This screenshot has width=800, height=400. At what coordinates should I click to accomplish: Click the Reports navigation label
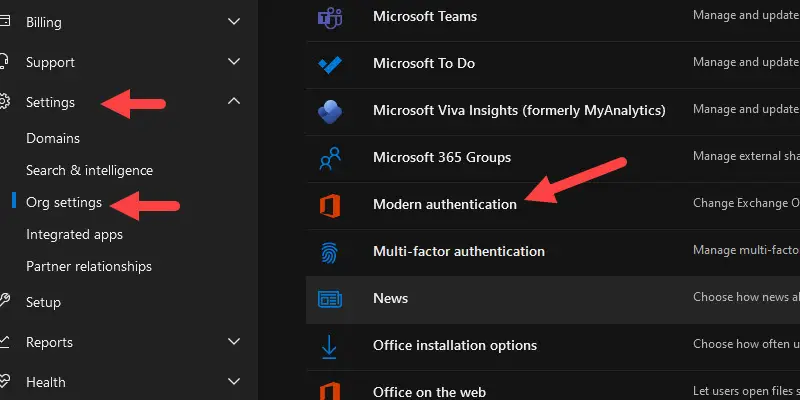pos(49,342)
